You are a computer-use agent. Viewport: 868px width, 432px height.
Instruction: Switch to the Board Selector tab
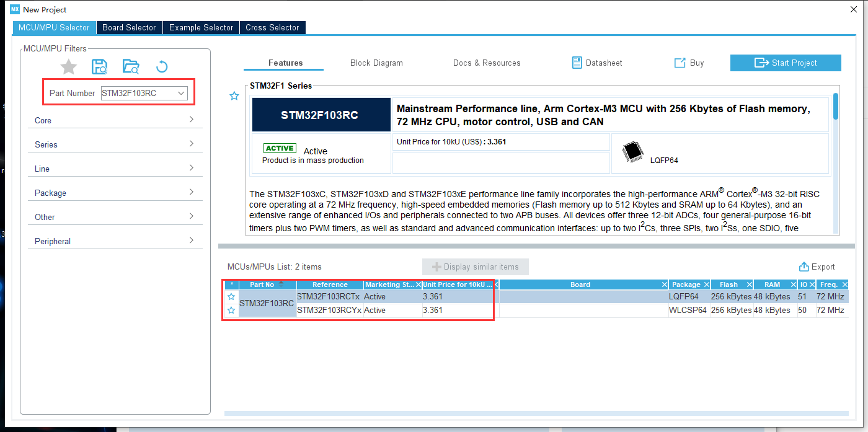click(x=129, y=27)
